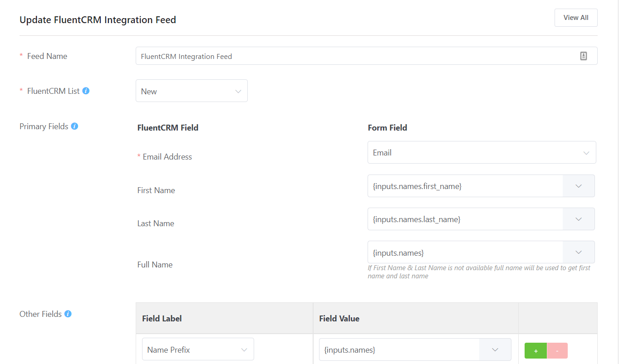Add a new row with the green plus icon

coord(535,350)
